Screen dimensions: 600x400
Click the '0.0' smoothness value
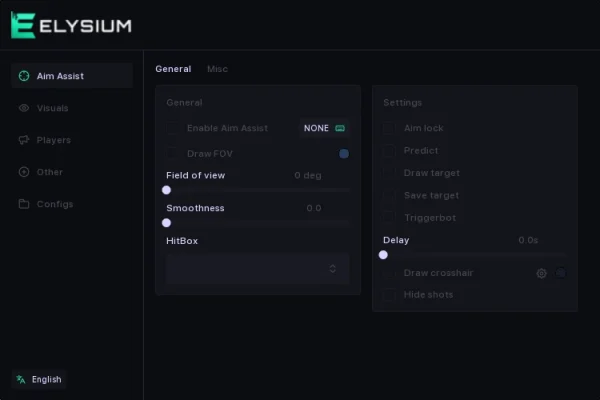pyautogui.click(x=314, y=208)
